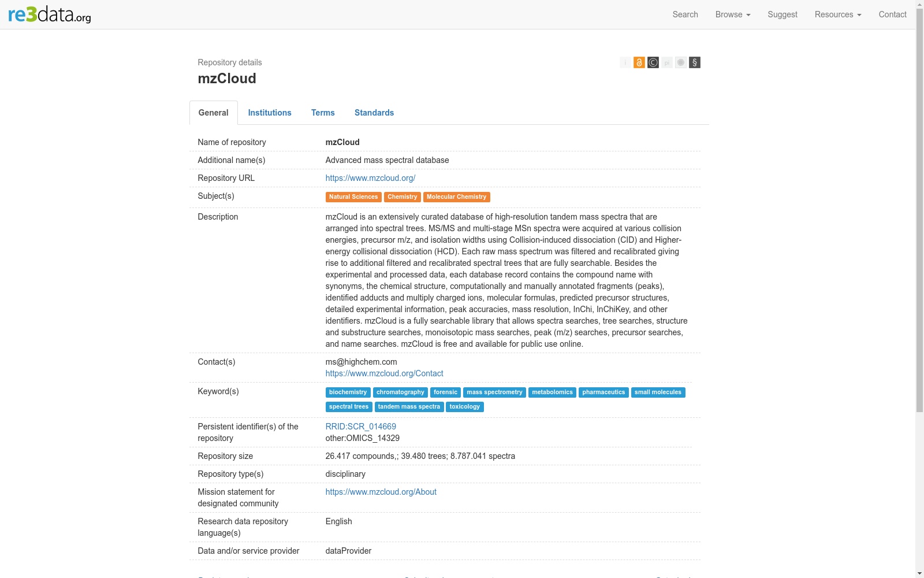Screen dimensions: 924x578
Task: Click Suggest in the top navigation
Action: point(782,14)
